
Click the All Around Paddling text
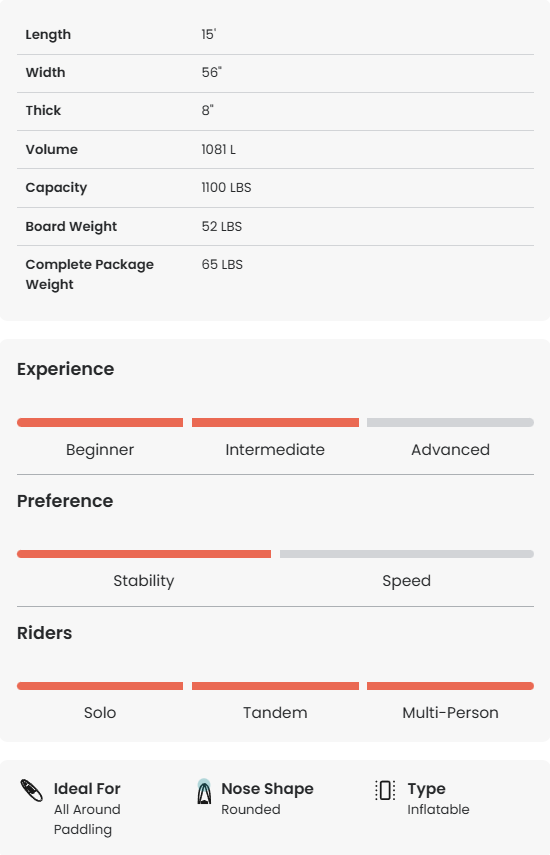click(87, 820)
